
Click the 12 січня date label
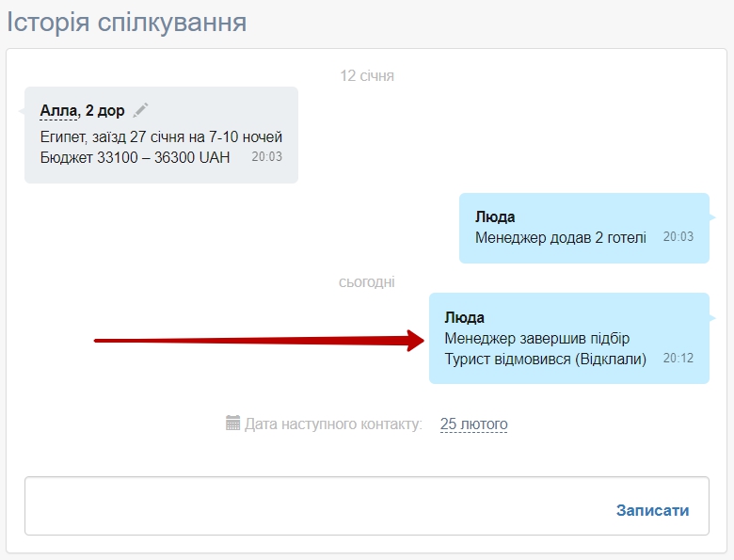[x=367, y=75]
